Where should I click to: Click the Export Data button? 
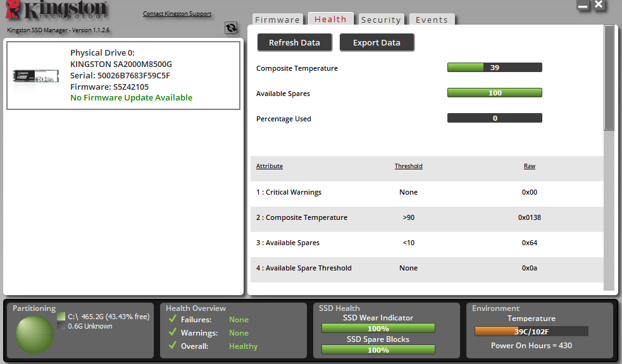click(x=377, y=42)
